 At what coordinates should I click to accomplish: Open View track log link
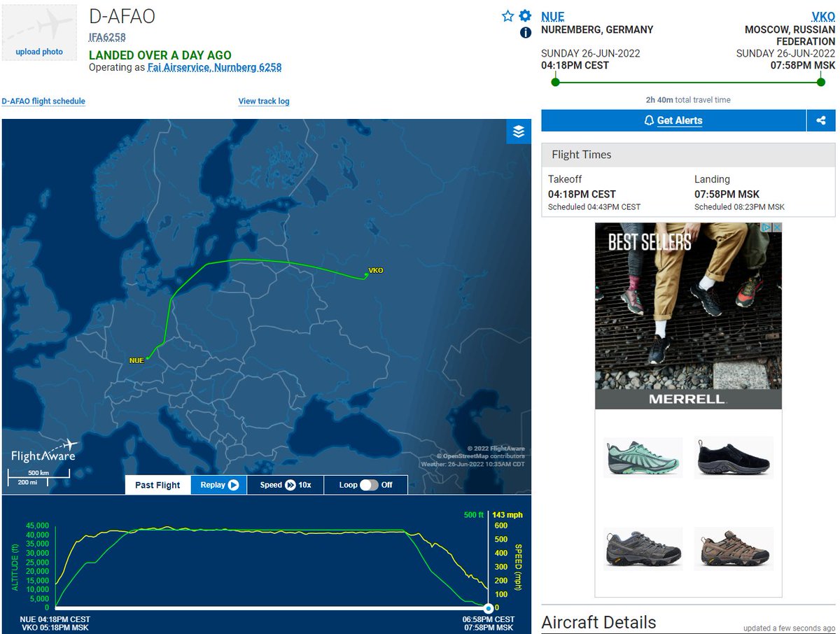click(x=264, y=101)
